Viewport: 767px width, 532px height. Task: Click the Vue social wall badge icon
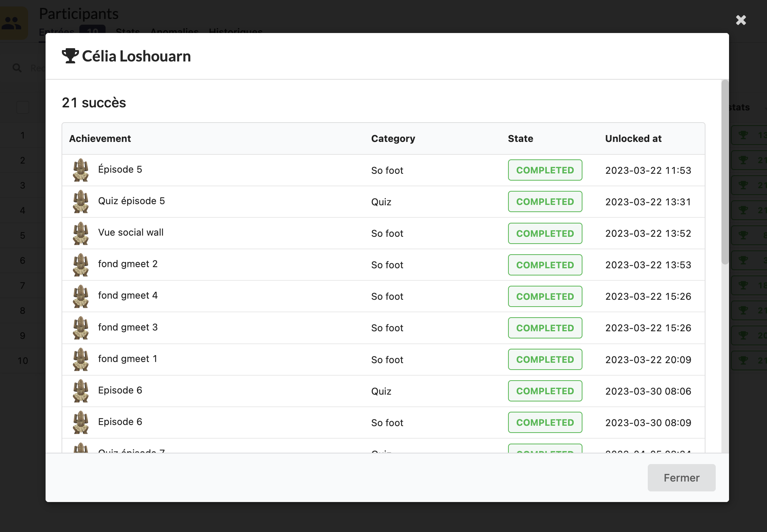tap(81, 233)
